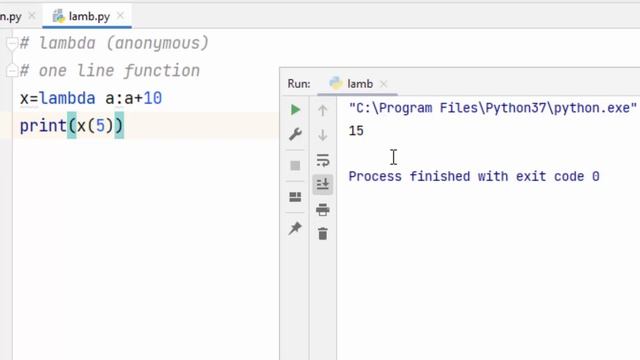
Task: Toggle soft-wrap in console output
Action: pos(322,160)
